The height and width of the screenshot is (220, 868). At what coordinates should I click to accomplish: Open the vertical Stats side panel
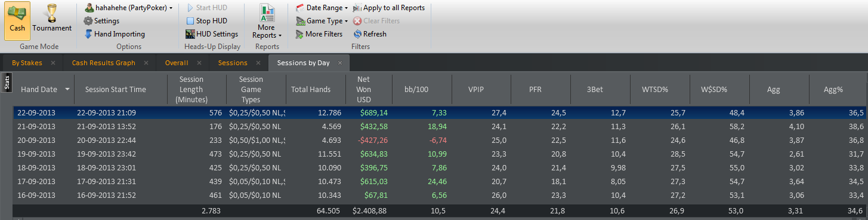7,82
